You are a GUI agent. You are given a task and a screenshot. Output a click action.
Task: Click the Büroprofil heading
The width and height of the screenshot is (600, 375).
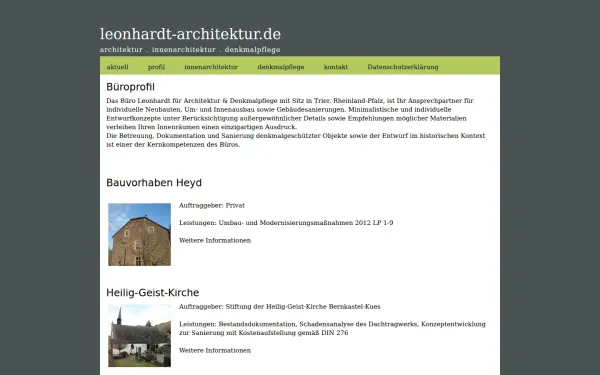[x=130, y=87]
